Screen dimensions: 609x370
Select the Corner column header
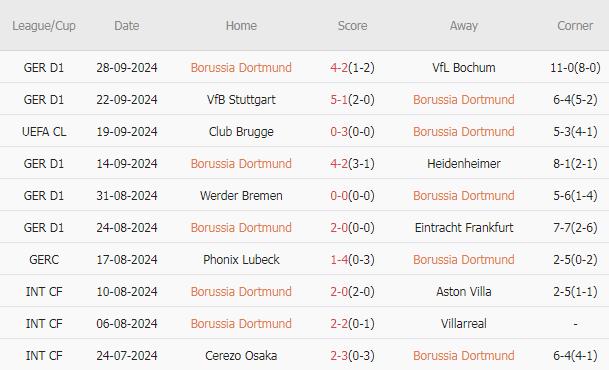(x=575, y=26)
